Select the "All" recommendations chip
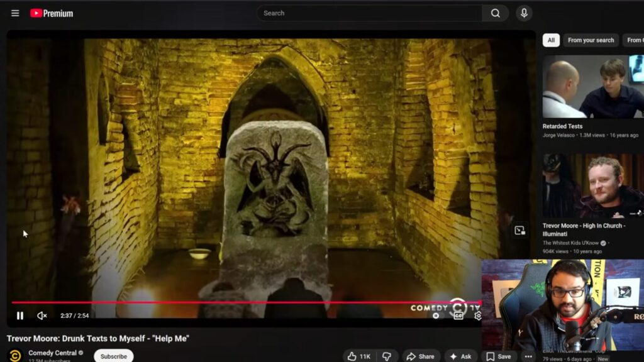This screenshot has height=362, width=644. [551, 40]
